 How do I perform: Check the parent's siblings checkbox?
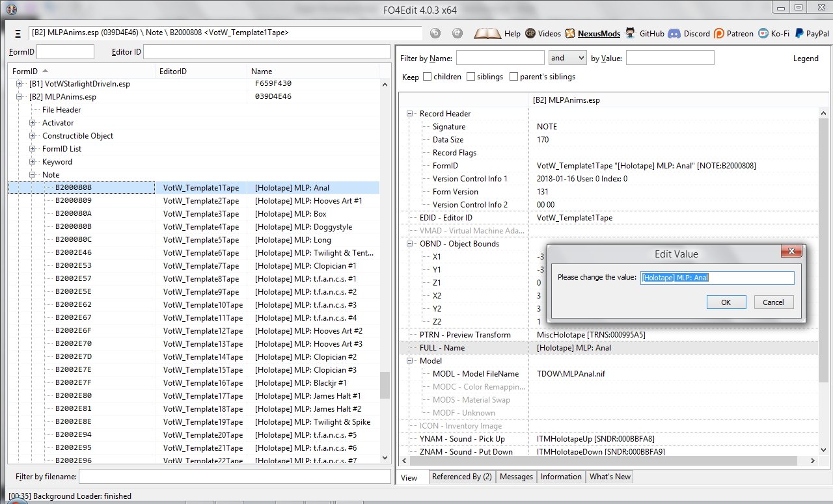[x=514, y=77]
